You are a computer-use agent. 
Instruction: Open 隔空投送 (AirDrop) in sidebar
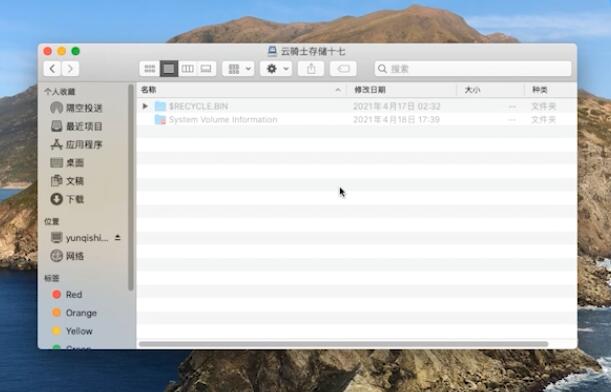[x=77, y=108]
